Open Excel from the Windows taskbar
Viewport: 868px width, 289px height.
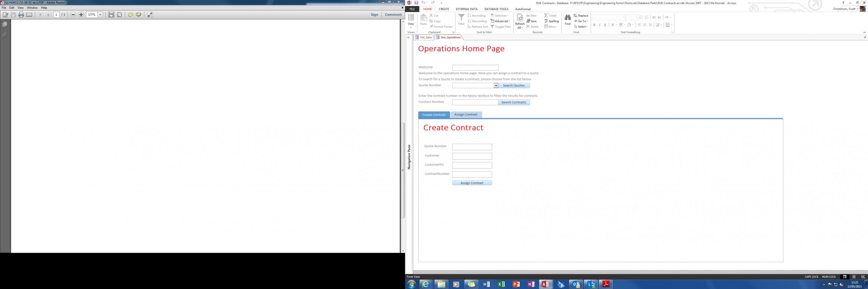click(501, 284)
